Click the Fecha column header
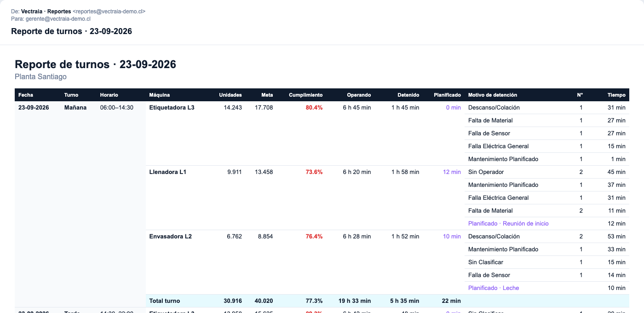This screenshot has width=644, height=313. pyautogui.click(x=26, y=95)
